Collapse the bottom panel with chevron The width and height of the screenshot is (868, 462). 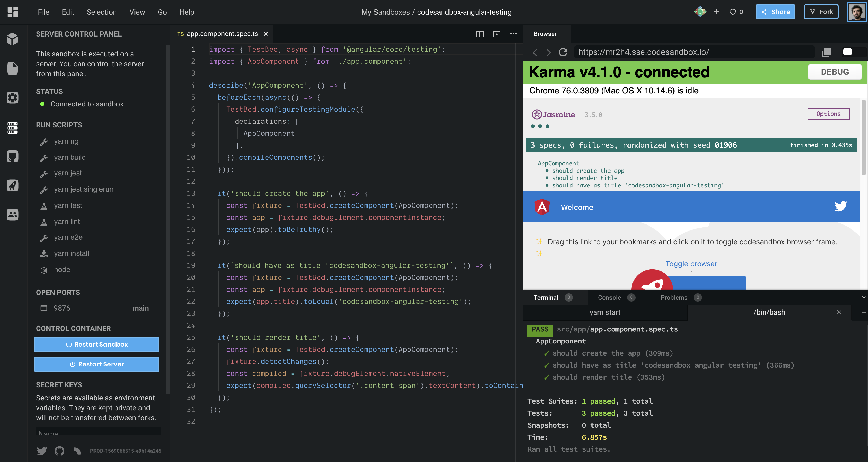click(863, 297)
